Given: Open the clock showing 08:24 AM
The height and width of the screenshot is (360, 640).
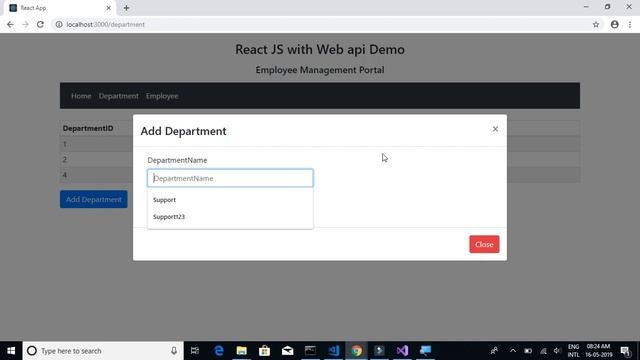Looking at the screenshot, I should 599,351.
